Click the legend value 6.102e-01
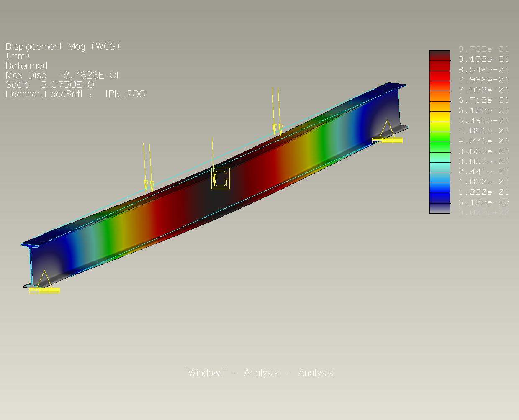This screenshot has height=420, width=519. pyautogui.click(x=484, y=110)
